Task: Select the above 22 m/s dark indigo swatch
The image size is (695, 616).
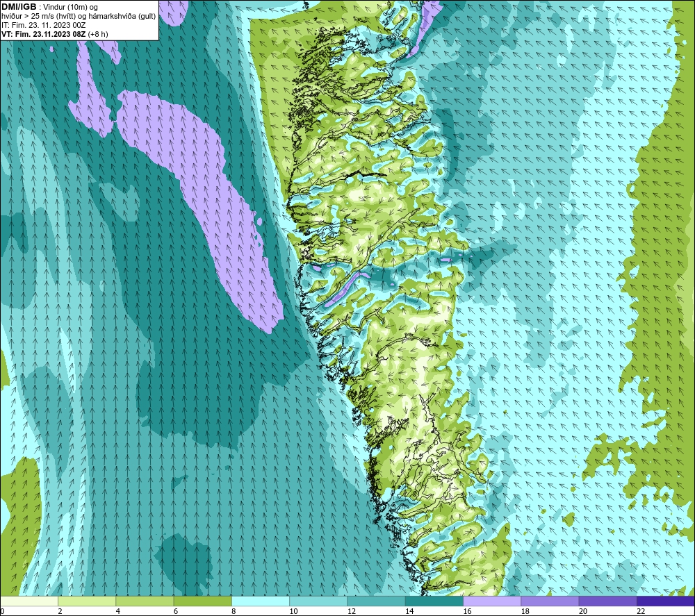Action: [x=666, y=601]
